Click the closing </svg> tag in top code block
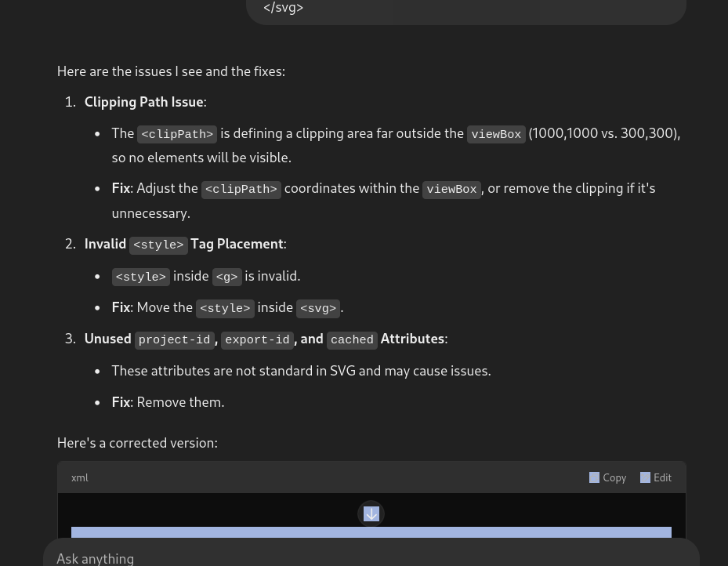 point(283,8)
